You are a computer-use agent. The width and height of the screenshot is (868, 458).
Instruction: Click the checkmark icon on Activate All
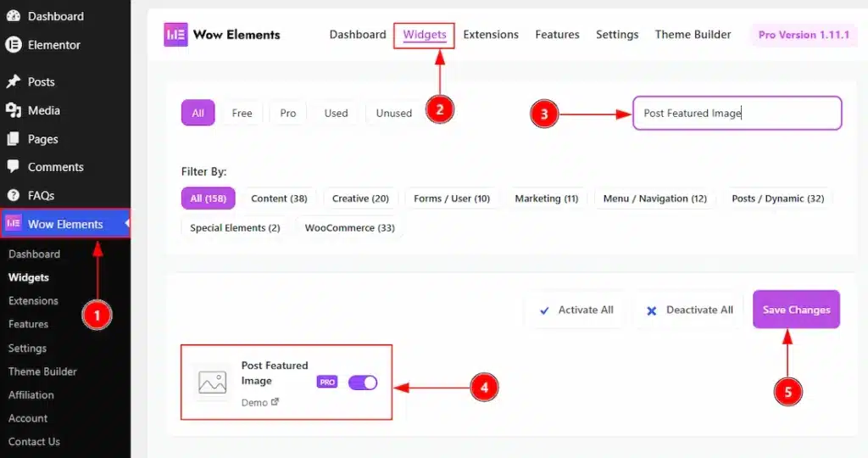545,310
